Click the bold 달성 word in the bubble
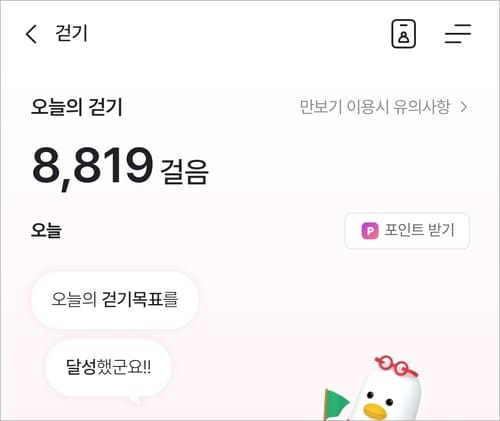This screenshot has width=500, height=421. pyautogui.click(x=81, y=367)
